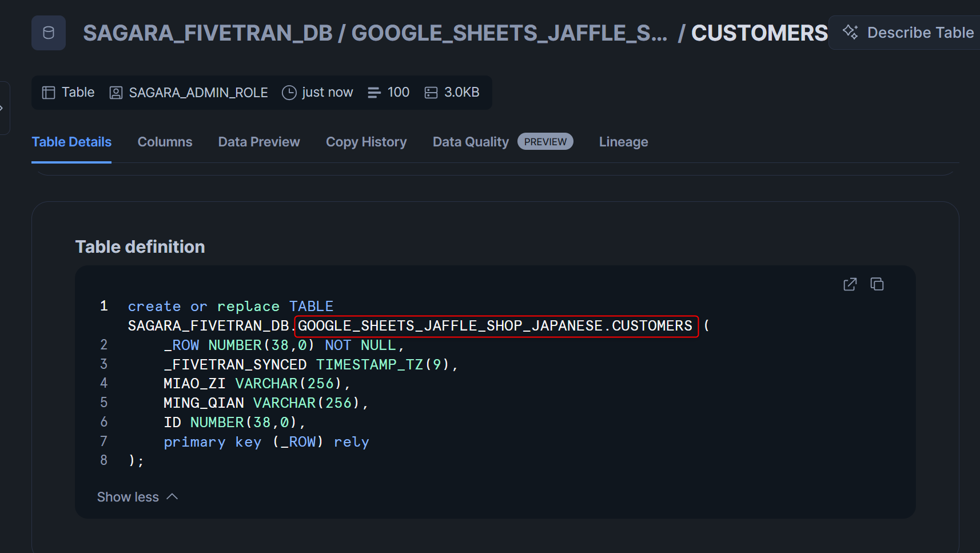Collapse the definition with Show less
The height and width of the screenshot is (553, 980).
137,497
